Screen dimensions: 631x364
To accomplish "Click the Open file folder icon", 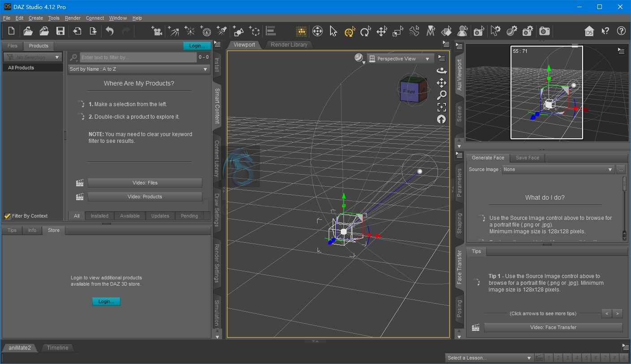I will pyautogui.click(x=28, y=31).
